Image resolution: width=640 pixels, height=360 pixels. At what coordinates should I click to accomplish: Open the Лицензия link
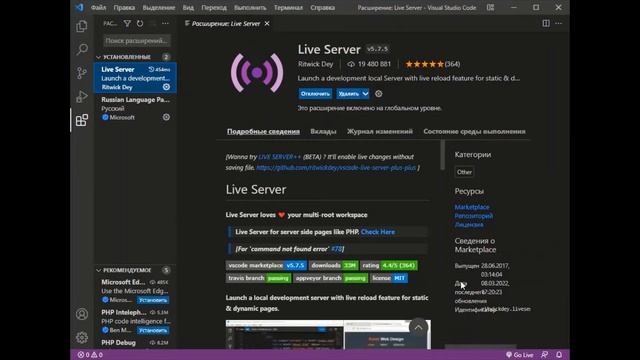click(x=469, y=224)
